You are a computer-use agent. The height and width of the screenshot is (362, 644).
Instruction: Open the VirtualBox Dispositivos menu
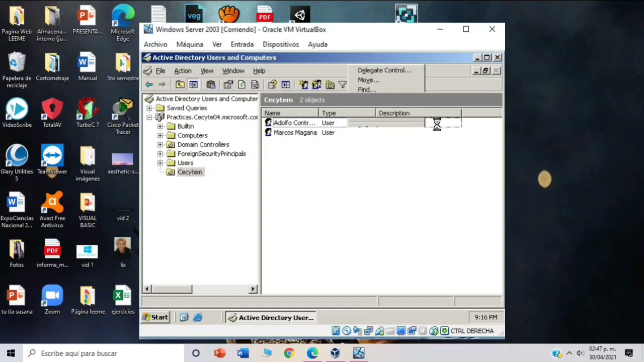click(281, 44)
